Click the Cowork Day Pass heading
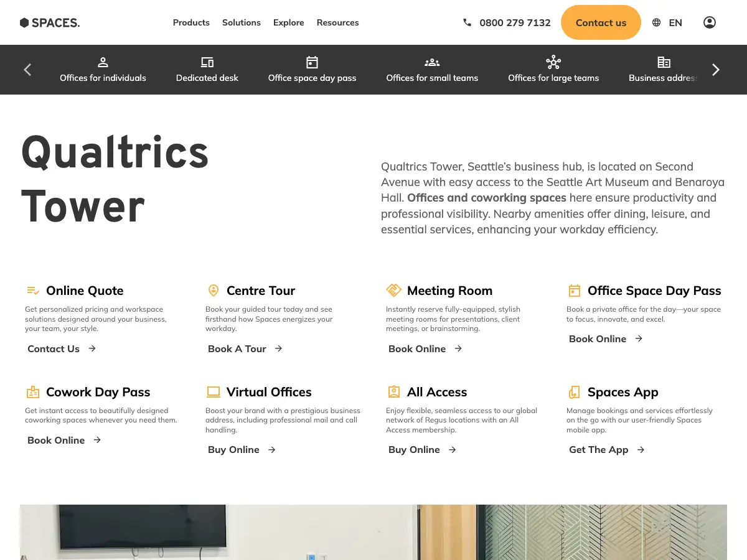The image size is (747, 560). pos(98,392)
